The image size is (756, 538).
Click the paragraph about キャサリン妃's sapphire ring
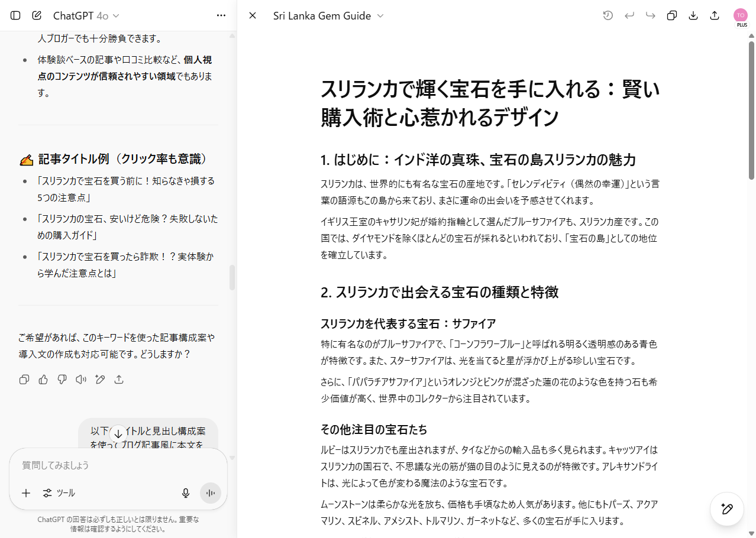point(489,238)
